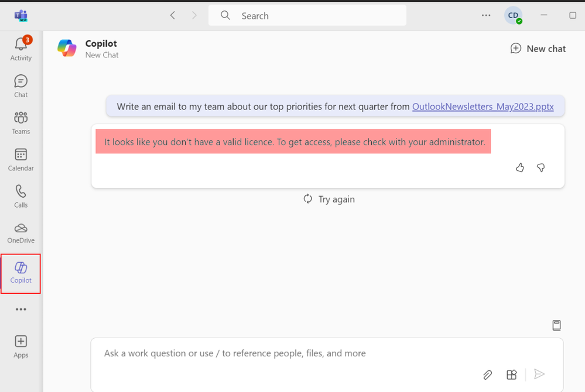The image size is (585, 392).
Task: Send the message with arrow icon
Action: [539, 374]
